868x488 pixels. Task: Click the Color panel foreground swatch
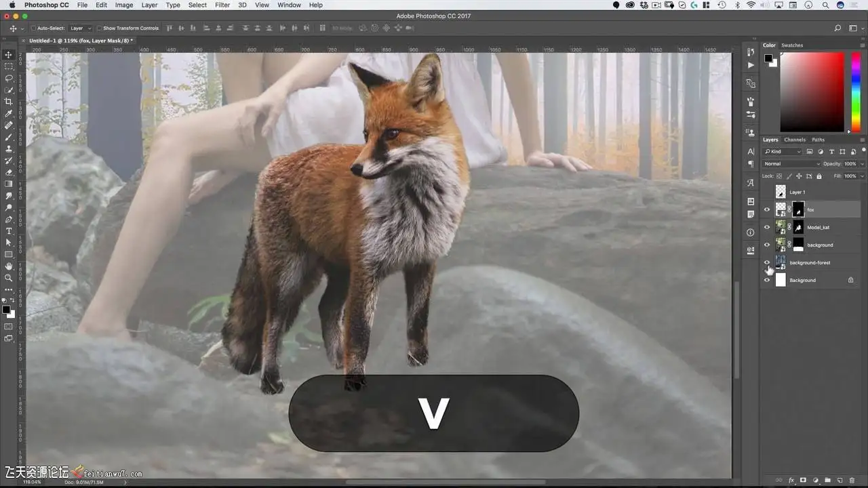click(768, 58)
